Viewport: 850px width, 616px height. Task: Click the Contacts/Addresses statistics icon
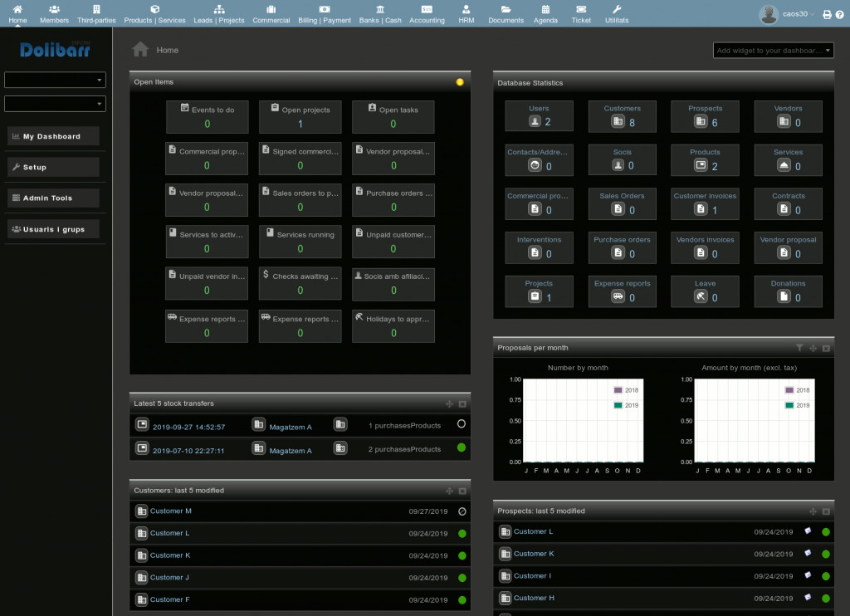(535, 165)
